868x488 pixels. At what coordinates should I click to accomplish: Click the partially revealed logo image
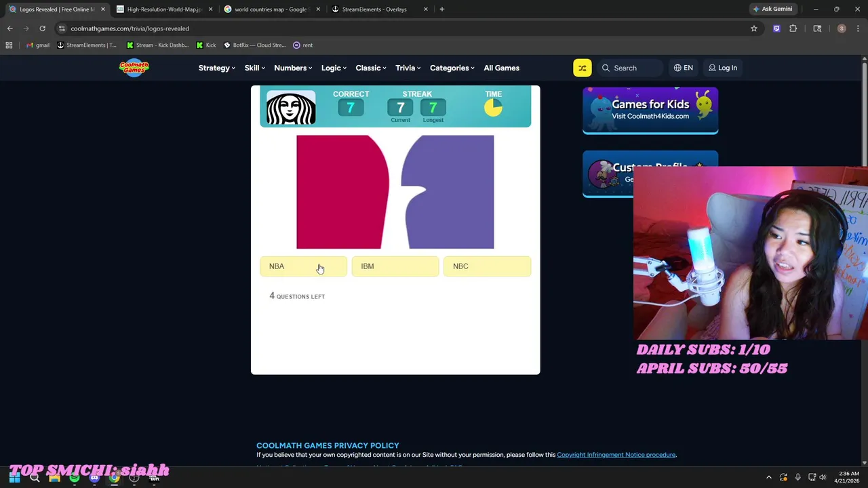coord(395,192)
